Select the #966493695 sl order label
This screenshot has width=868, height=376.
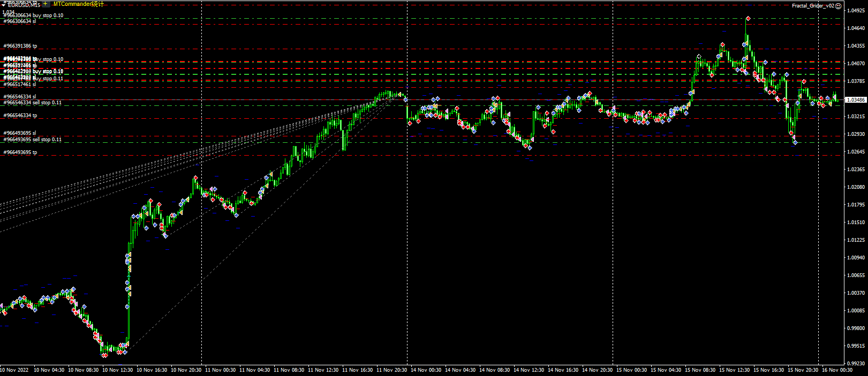click(x=20, y=133)
